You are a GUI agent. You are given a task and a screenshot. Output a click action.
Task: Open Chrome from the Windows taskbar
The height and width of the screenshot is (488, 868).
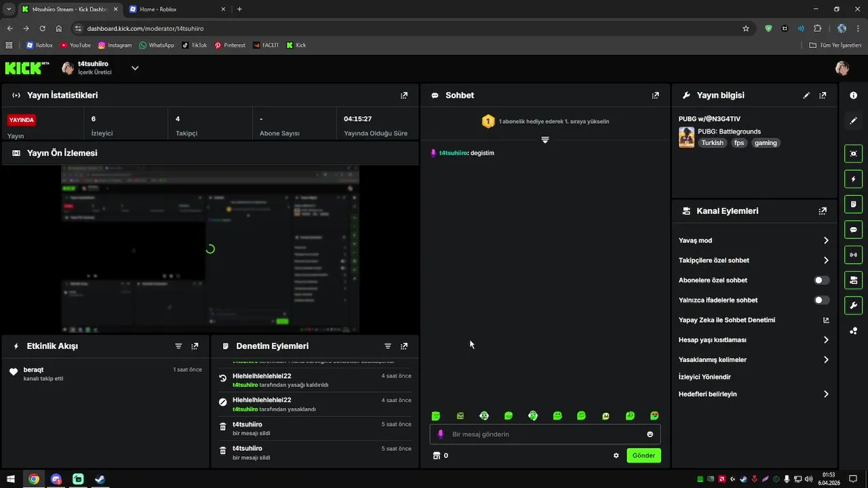33,479
